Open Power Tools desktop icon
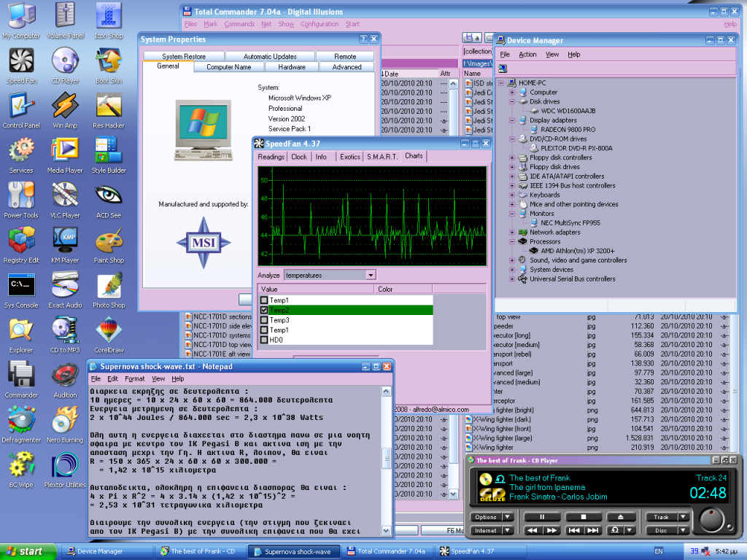The width and height of the screenshot is (747, 560). (21, 201)
